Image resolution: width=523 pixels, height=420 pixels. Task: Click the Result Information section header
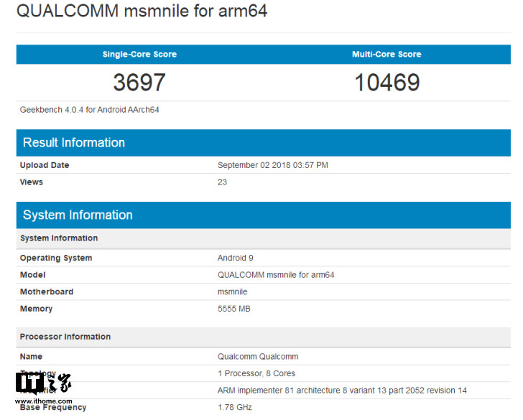(x=264, y=143)
